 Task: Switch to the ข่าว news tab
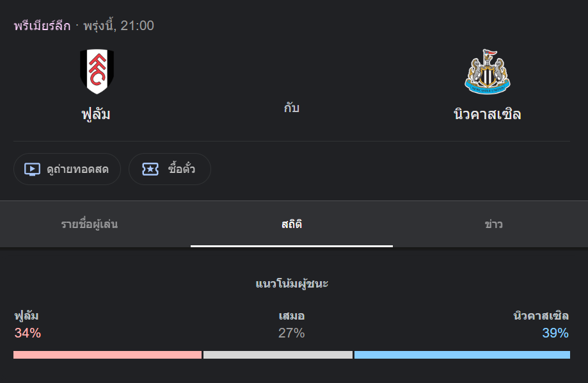493,224
